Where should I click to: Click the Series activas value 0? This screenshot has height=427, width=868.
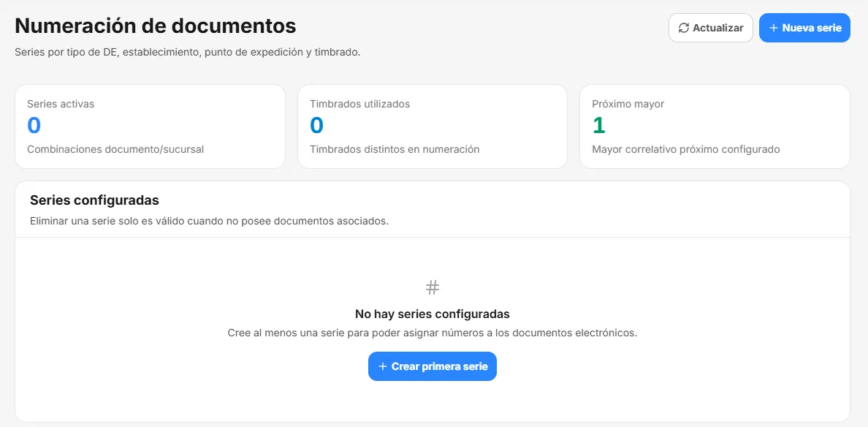pyautogui.click(x=34, y=126)
